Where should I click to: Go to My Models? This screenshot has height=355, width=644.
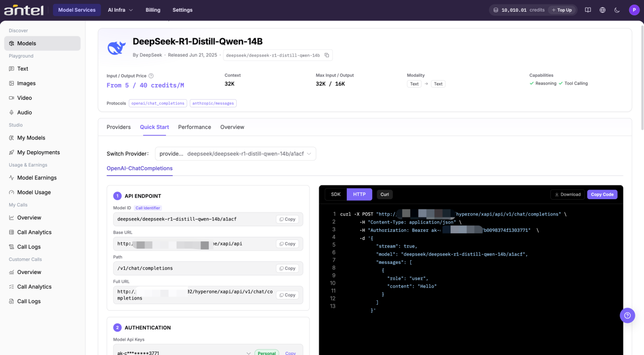coord(42,138)
